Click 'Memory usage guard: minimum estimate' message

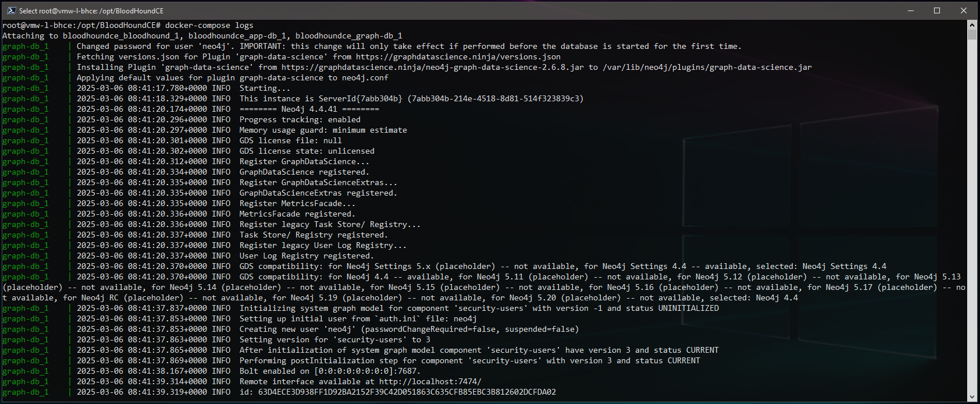coord(323,130)
